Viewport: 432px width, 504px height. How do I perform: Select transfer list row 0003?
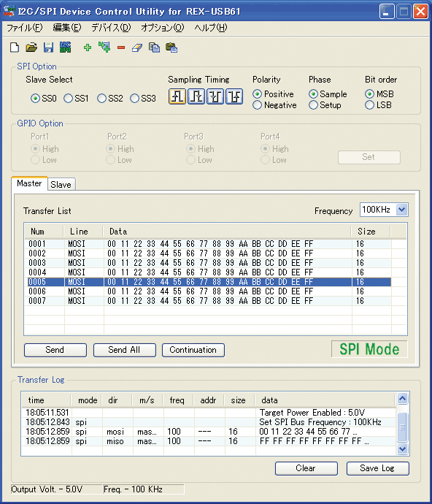point(208,263)
